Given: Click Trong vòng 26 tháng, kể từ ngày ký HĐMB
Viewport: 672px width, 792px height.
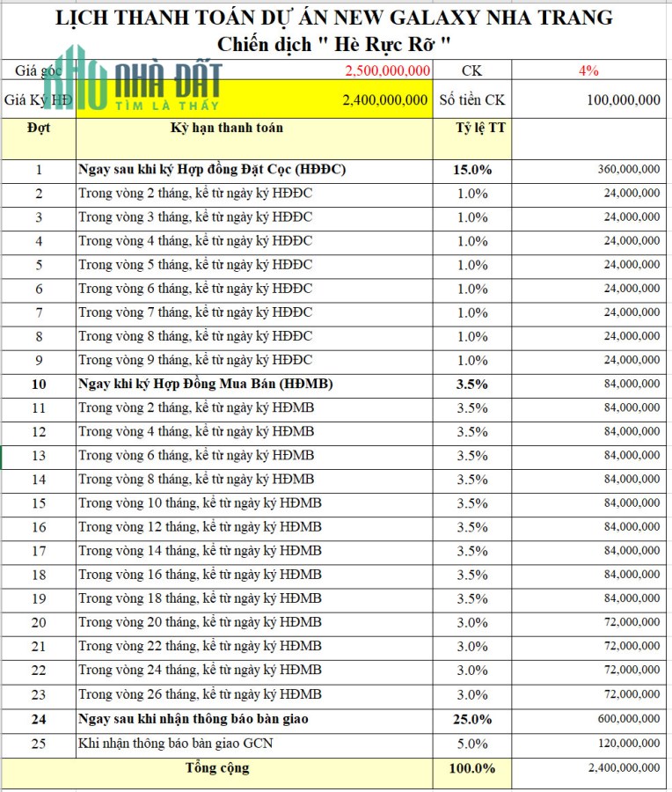Looking at the screenshot, I should [200, 694].
